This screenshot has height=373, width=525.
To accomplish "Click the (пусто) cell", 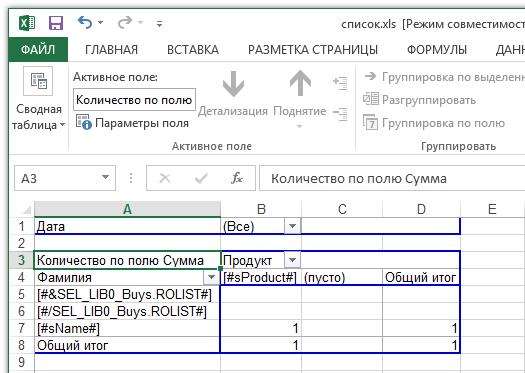I will (x=342, y=277).
